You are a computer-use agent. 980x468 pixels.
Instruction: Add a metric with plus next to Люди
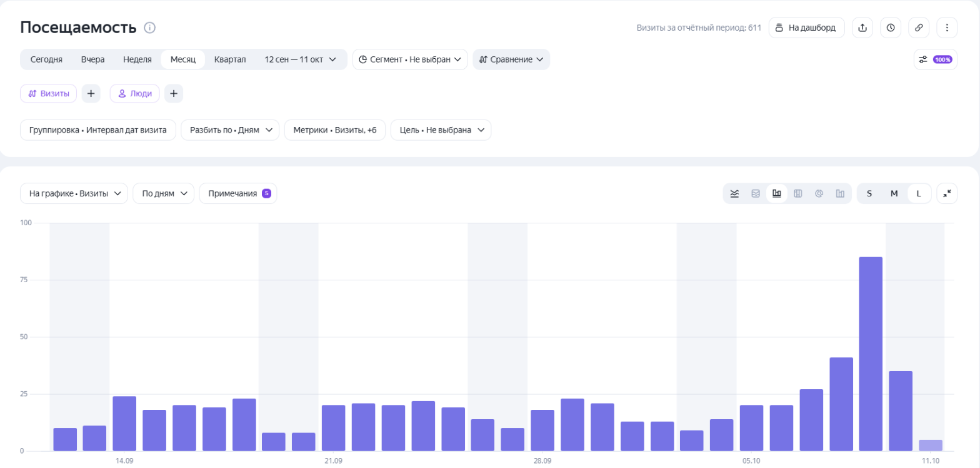pyautogui.click(x=174, y=93)
